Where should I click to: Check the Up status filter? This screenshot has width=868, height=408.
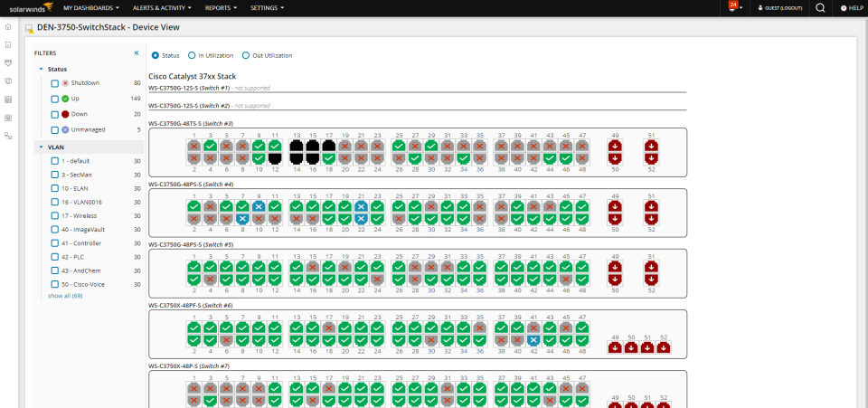55,100
